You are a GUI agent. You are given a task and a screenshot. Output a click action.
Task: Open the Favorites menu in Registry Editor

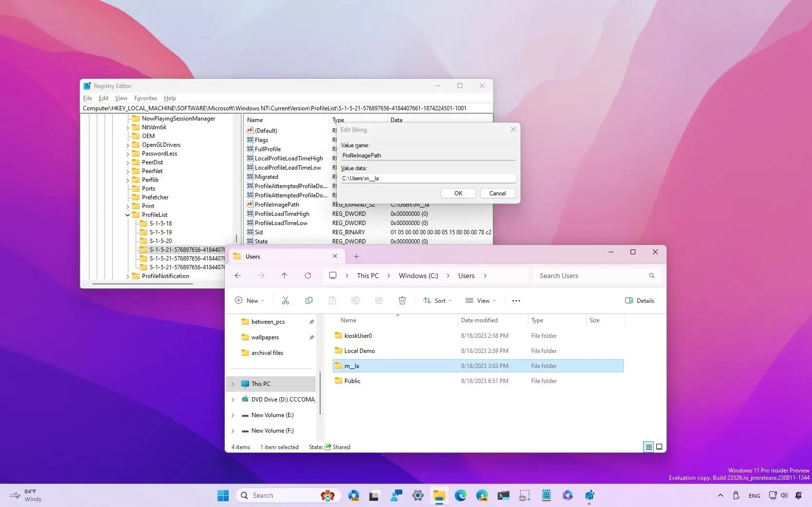[145, 98]
